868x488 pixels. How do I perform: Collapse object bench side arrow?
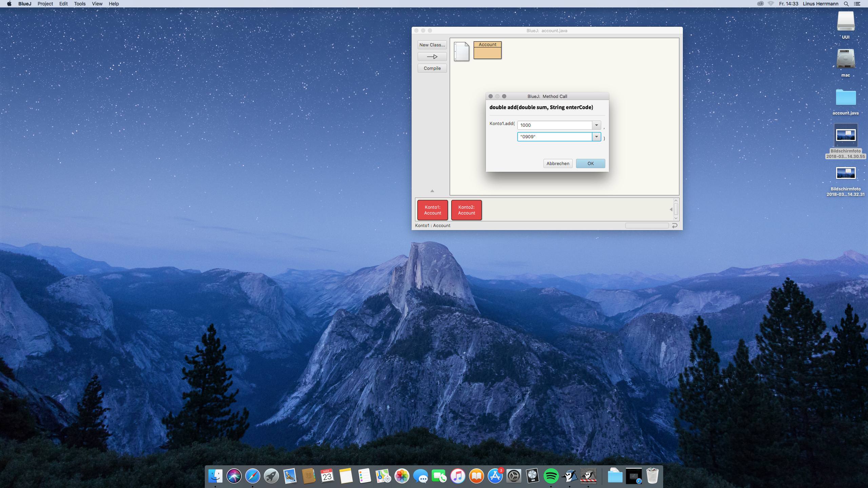pos(671,209)
